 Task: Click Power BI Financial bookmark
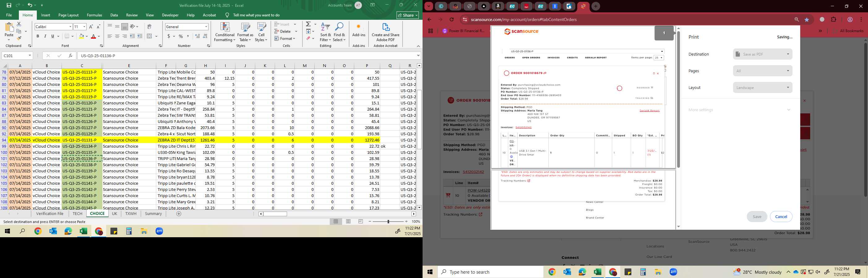[464, 31]
